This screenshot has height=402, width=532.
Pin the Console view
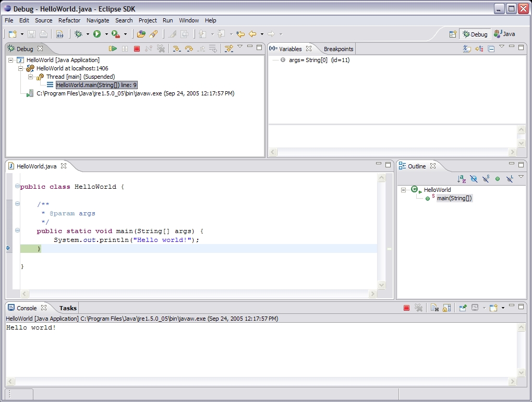coord(463,308)
